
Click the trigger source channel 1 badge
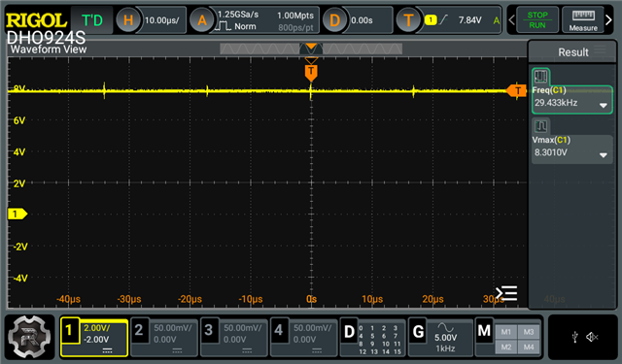click(x=431, y=19)
